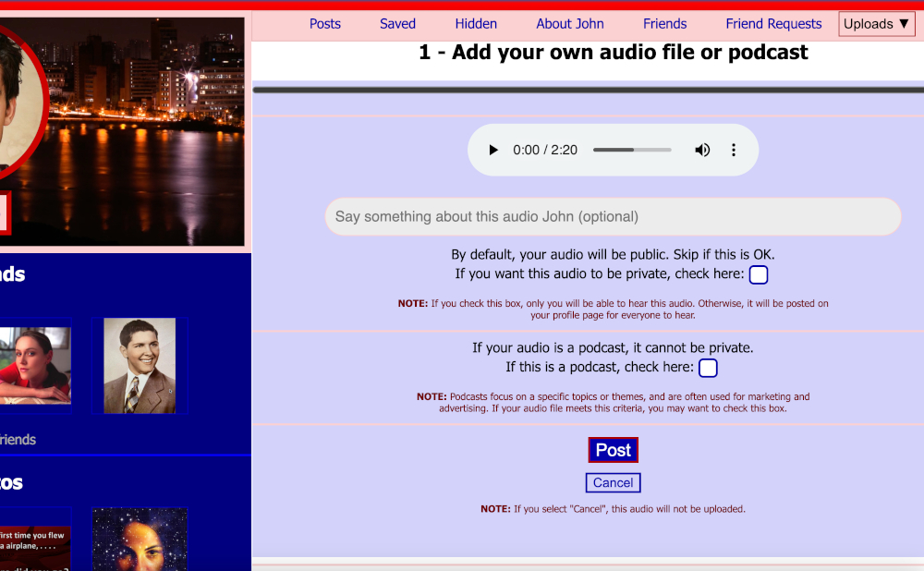Viewport: 924px width, 571px height.
Task: Open the Saved tab
Action: [397, 23]
